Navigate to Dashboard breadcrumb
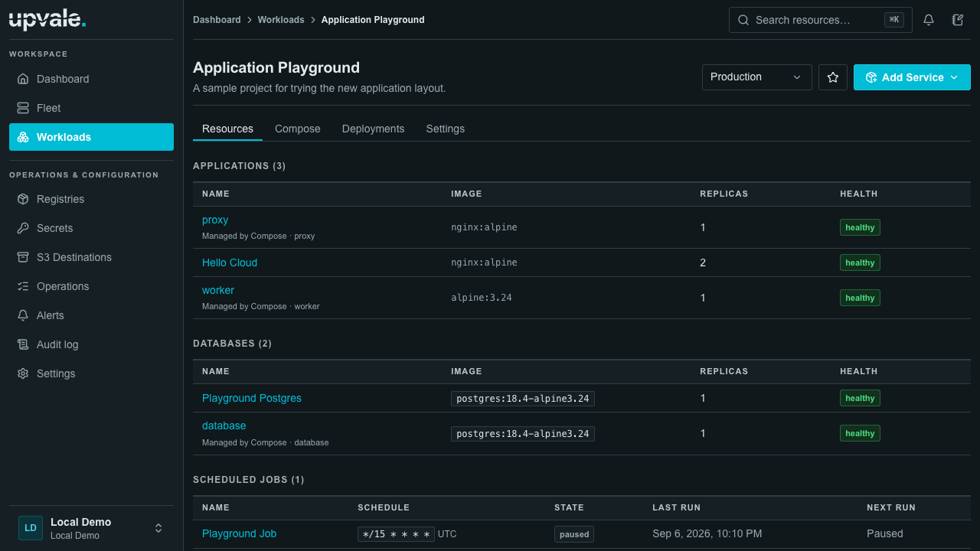Screen dimensions: 980x551 click(x=217, y=20)
